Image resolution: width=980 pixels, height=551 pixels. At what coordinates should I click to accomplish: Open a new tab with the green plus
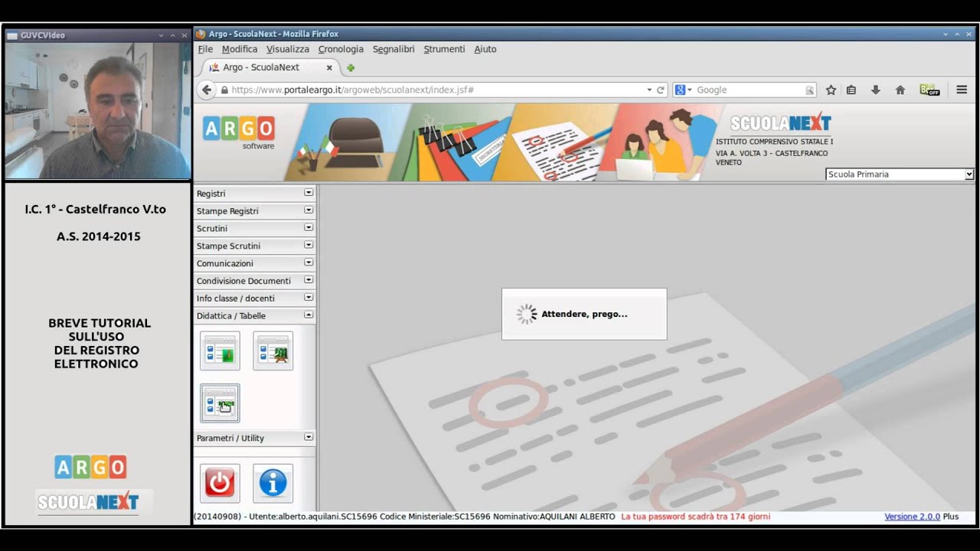point(351,67)
